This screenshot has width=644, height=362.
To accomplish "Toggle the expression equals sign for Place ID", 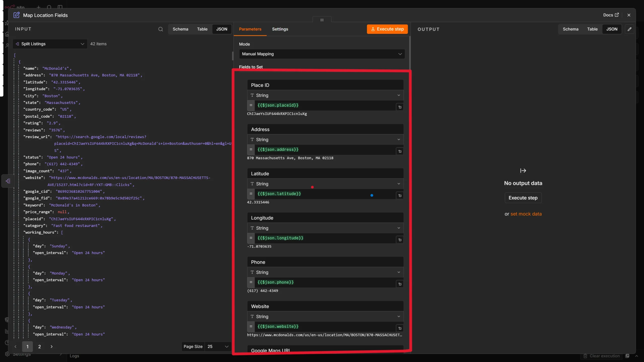I will point(251,105).
